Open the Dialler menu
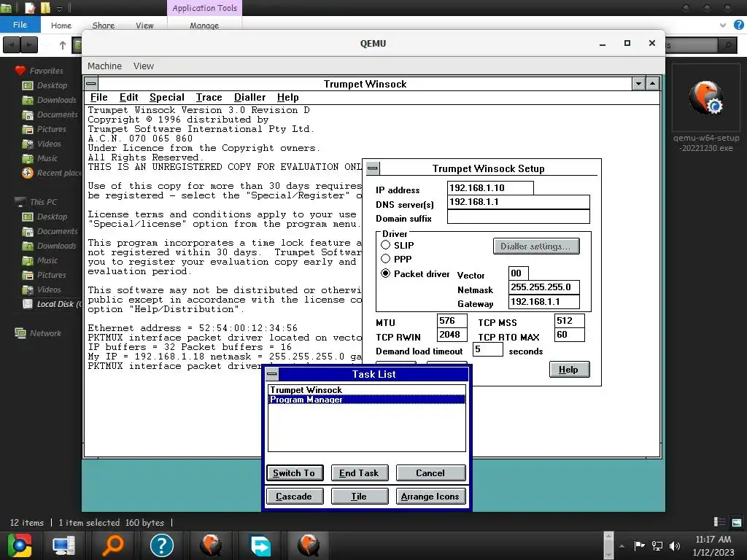 tap(249, 97)
